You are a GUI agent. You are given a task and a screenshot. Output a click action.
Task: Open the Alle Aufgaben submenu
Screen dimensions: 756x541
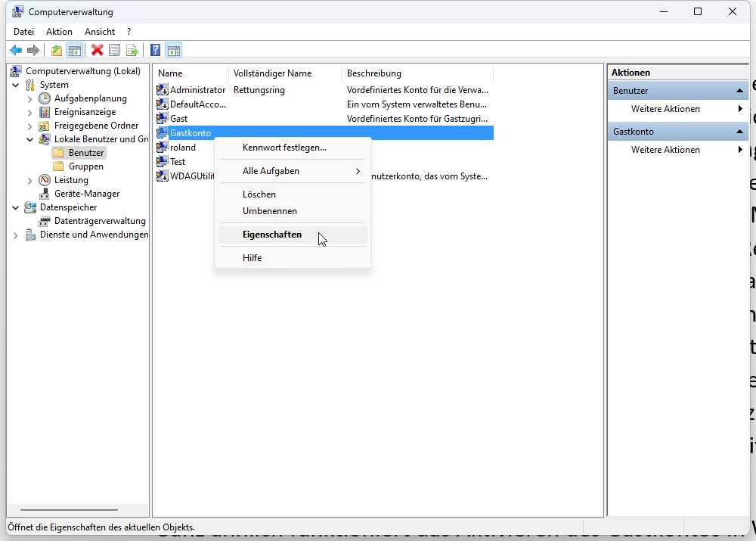[301, 171]
